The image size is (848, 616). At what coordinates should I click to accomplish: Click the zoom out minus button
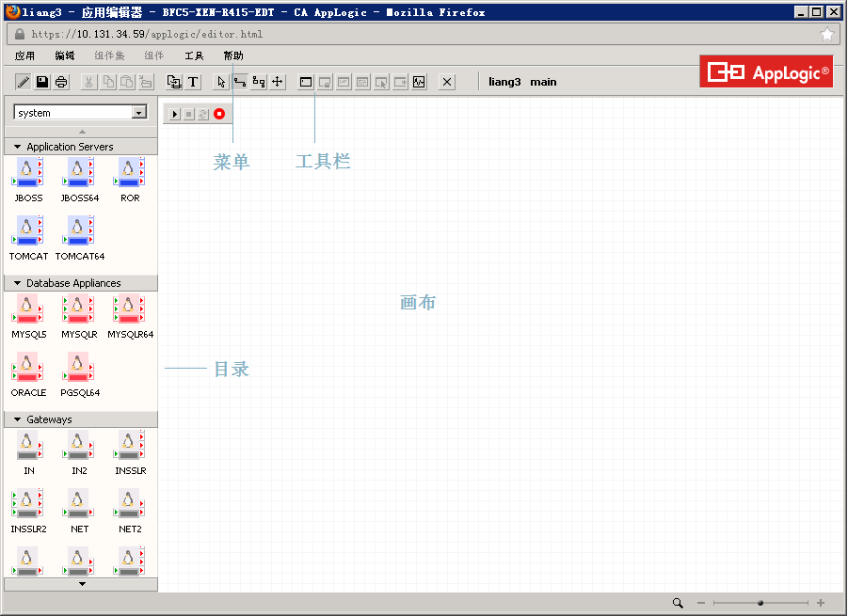click(x=701, y=603)
